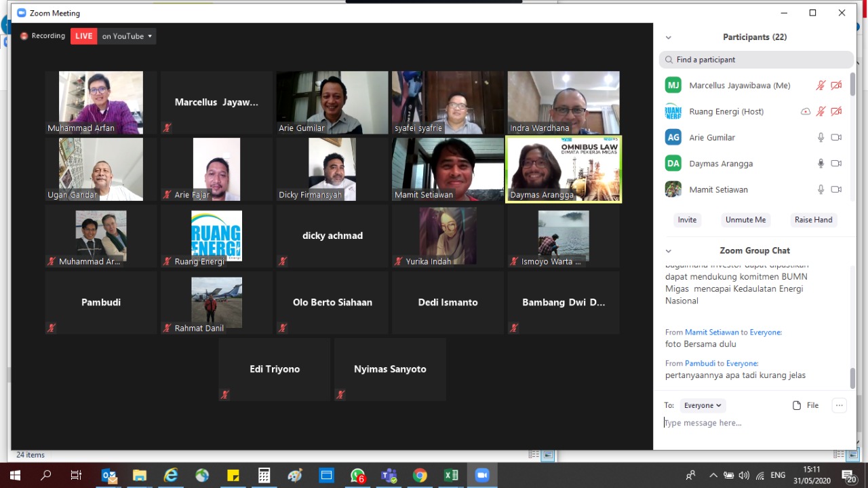The width and height of the screenshot is (868, 488).
Task: Click Arie Gumilar's microphone icon
Action: pyautogui.click(x=821, y=138)
